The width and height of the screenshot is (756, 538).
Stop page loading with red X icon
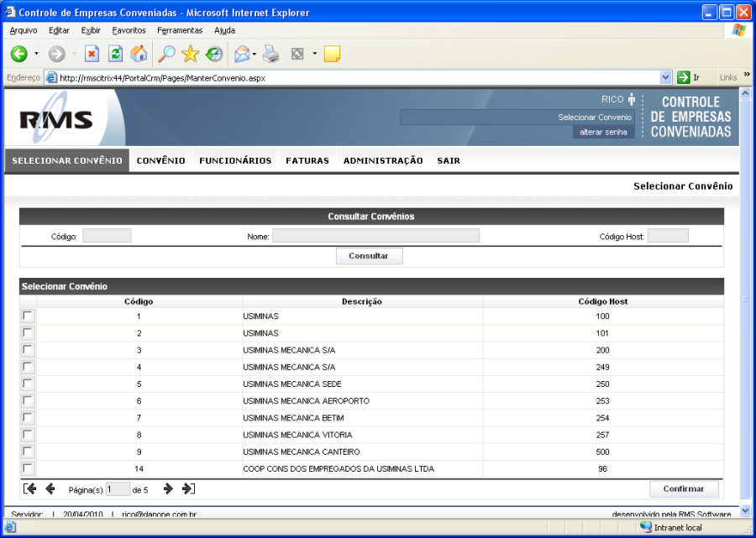(92, 54)
